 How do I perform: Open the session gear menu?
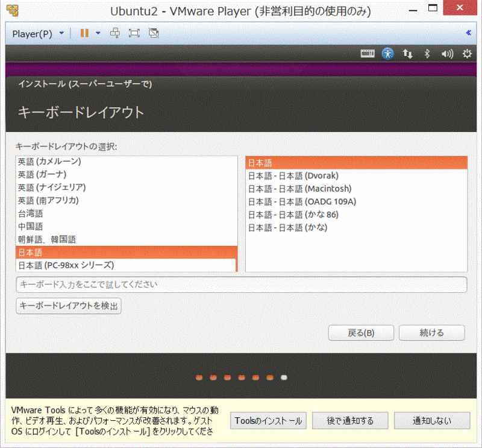click(467, 54)
